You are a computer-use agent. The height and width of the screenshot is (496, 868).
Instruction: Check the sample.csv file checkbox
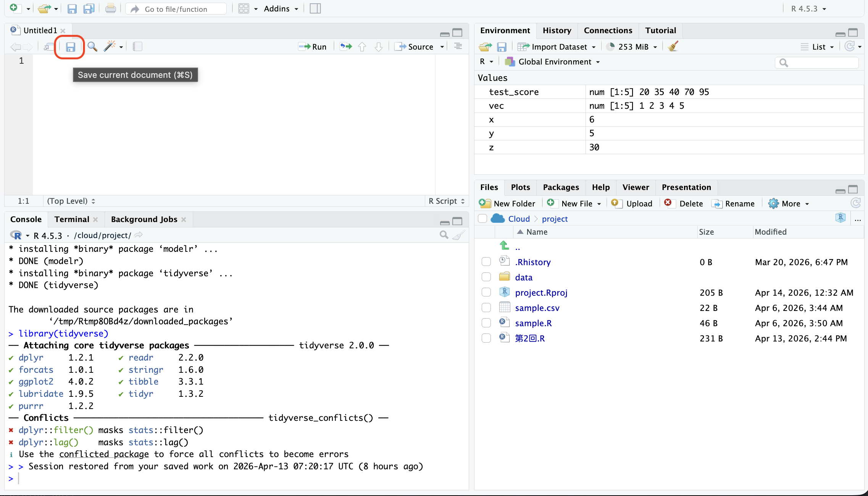click(x=486, y=308)
